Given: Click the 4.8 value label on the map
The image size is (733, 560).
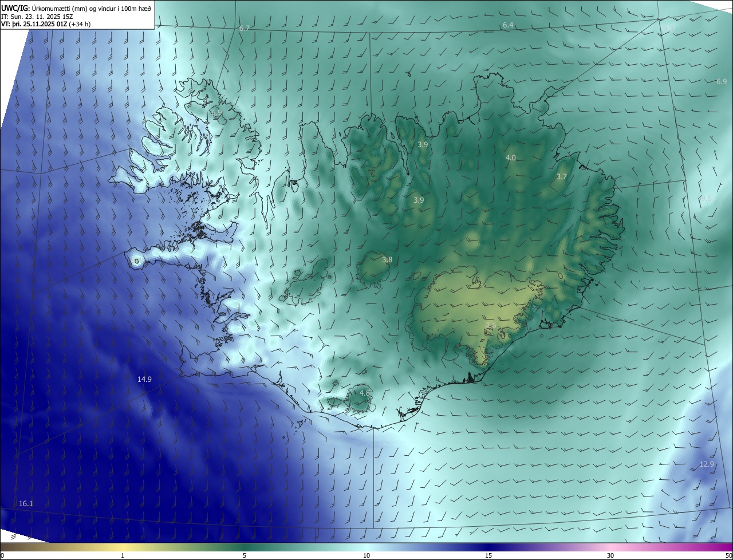Looking at the screenshot, I should pyautogui.click(x=364, y=393).
